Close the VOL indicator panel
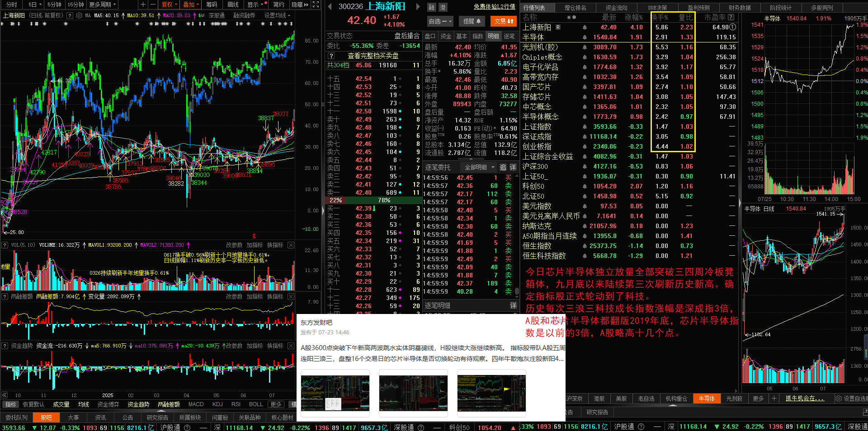Image resolution: width=868 pixels, height=431 pixels. [291, 245]
